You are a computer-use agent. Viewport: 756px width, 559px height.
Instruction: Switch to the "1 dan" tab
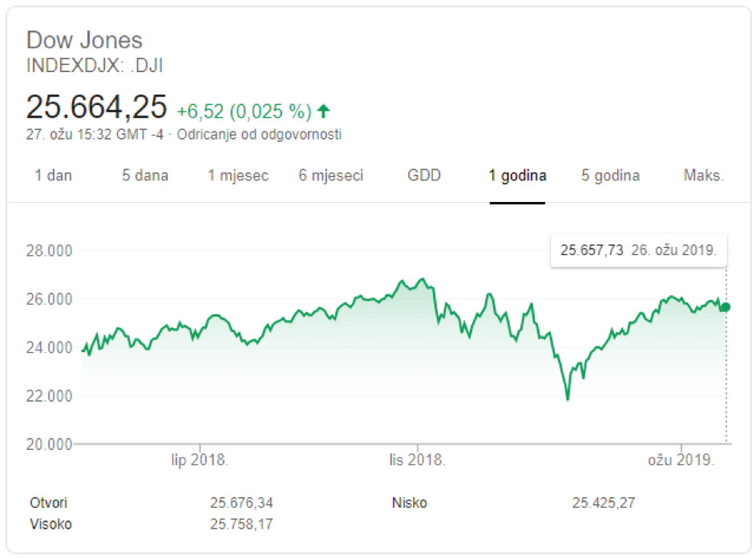pos(53,176)
